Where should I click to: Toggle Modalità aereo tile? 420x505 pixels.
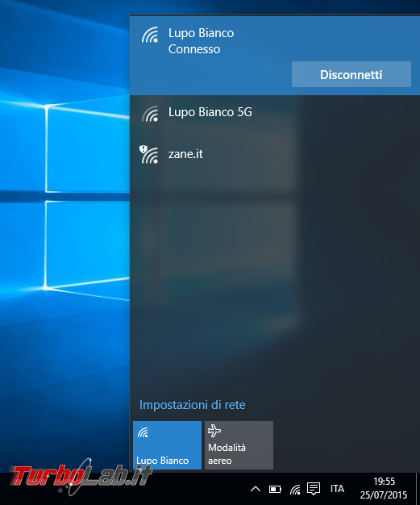239,445
